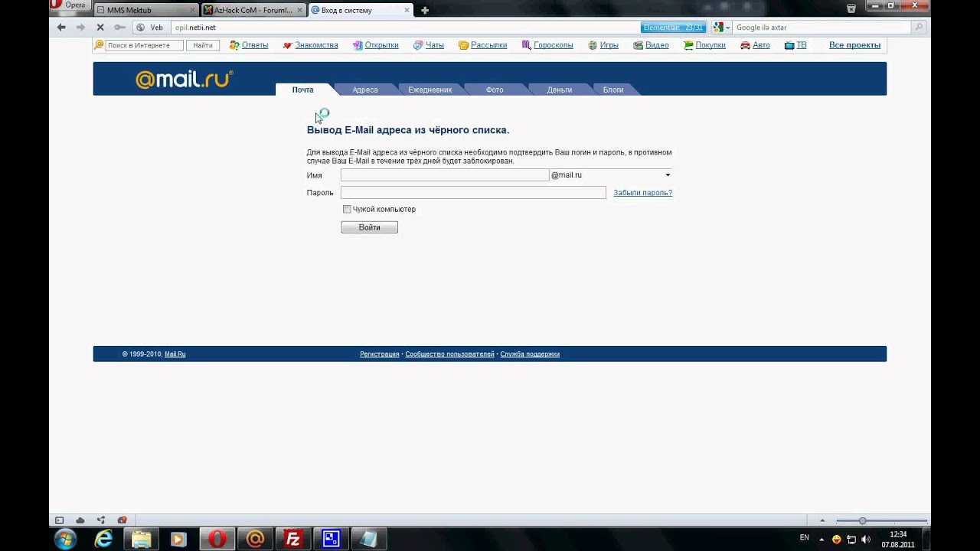Open the Игры link
Viewport: 980px width, 551px height.
click(609, 45)
